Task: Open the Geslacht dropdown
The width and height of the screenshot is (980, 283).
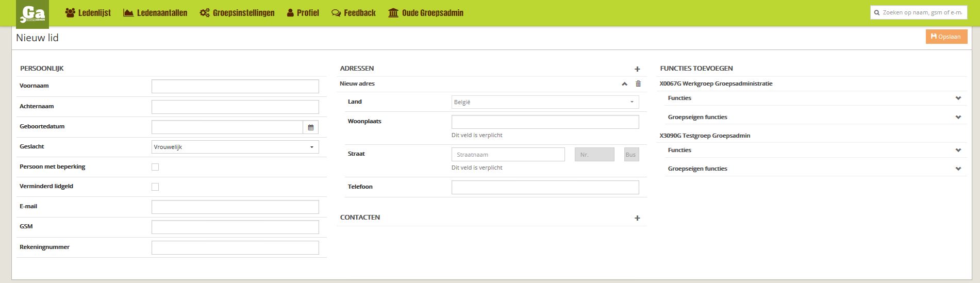Action: [x=235, y=147]
